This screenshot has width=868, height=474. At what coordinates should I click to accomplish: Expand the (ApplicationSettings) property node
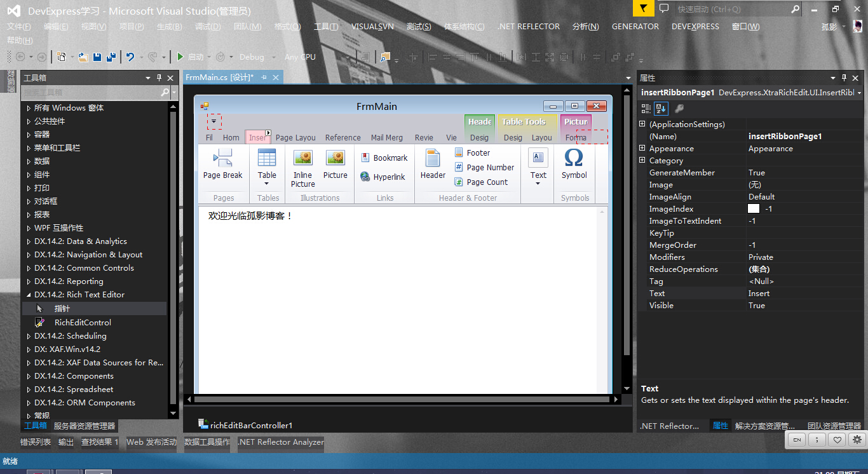[x=642, y=124]
